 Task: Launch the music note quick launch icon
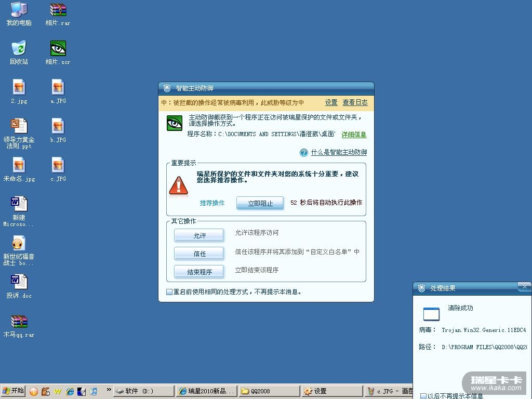click(94, 392)
